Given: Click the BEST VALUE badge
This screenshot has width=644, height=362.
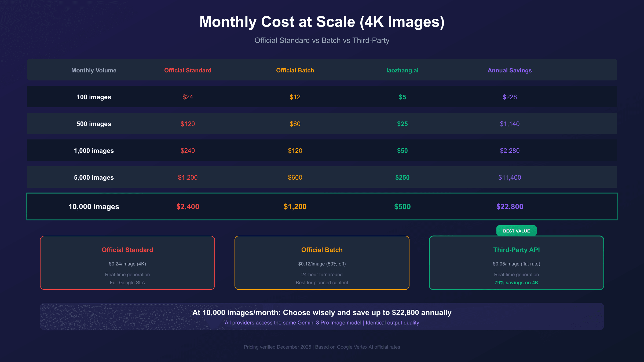Looking at the screenshot, I should click(516, 231).
